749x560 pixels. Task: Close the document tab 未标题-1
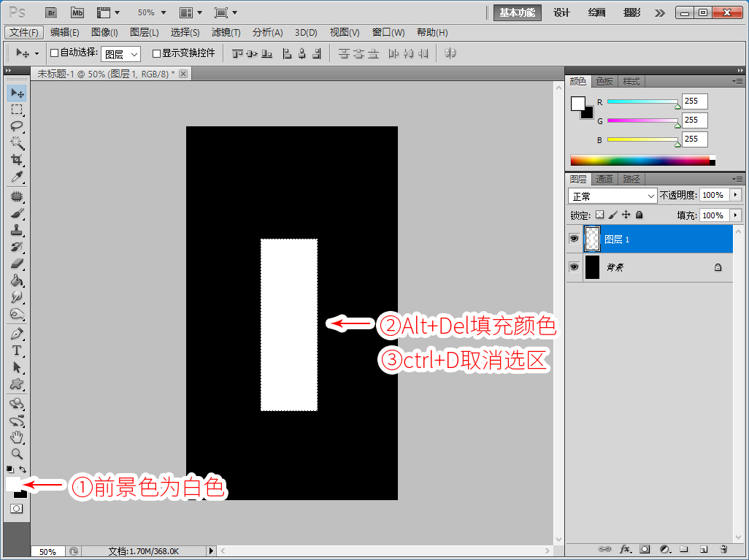(x=183, y=74)
